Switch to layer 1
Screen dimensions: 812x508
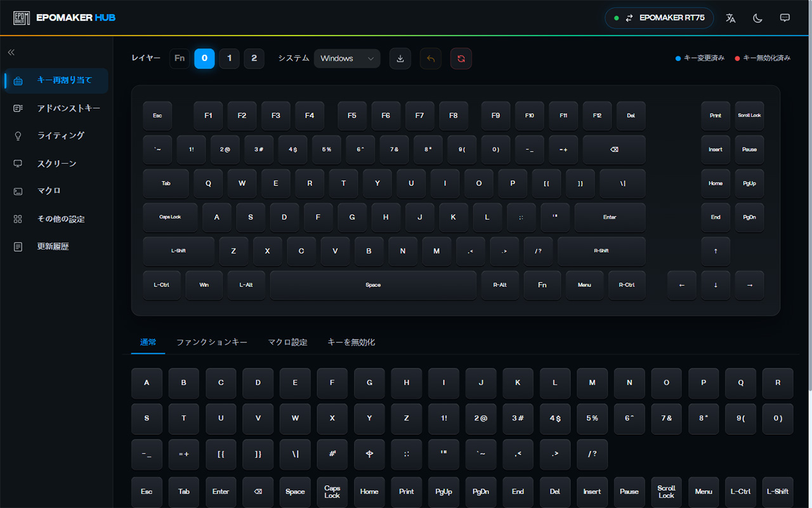click(229, 58)
